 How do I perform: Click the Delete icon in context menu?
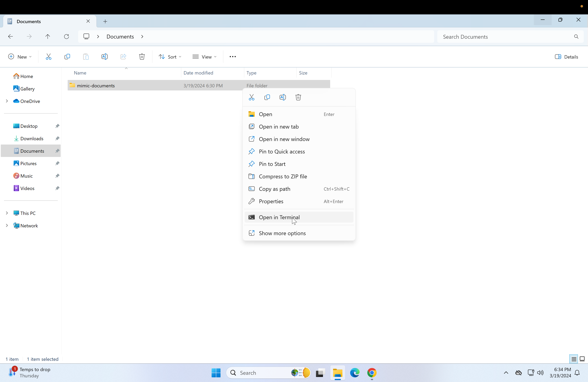pos(298,97)
